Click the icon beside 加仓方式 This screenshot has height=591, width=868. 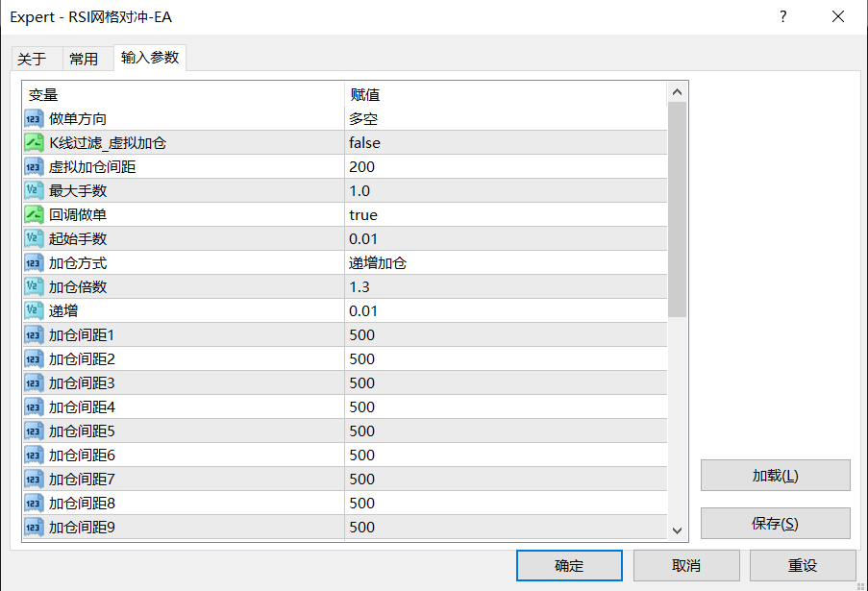(34, 263)
